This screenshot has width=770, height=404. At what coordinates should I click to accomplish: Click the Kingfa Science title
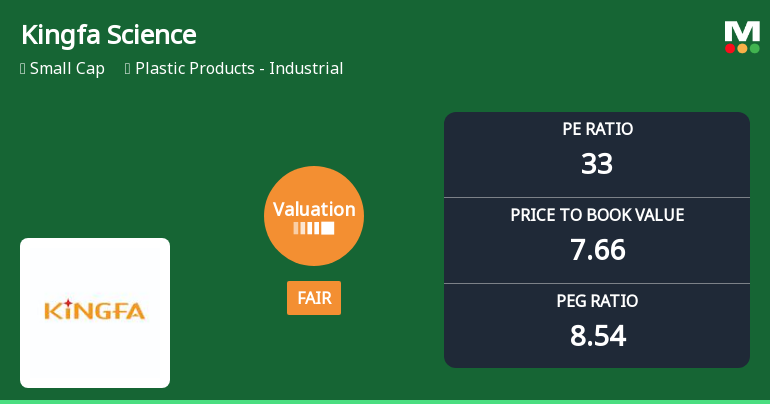[108, 35]
